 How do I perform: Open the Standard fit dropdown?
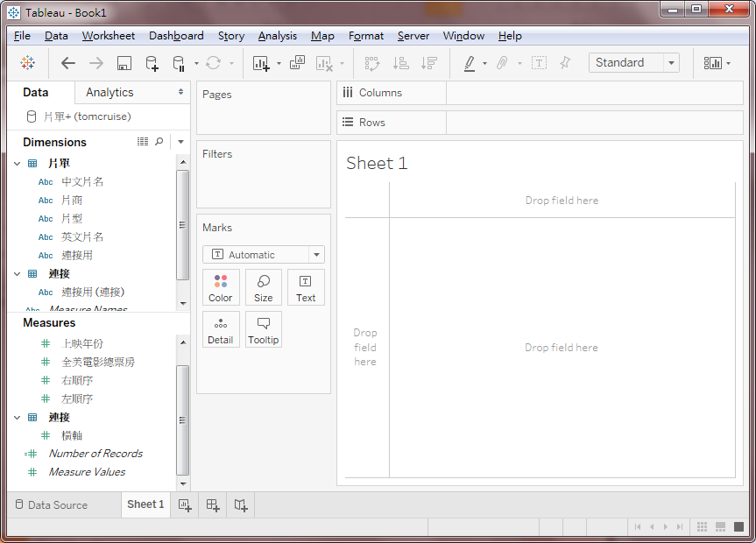click(x=634, y=63)
